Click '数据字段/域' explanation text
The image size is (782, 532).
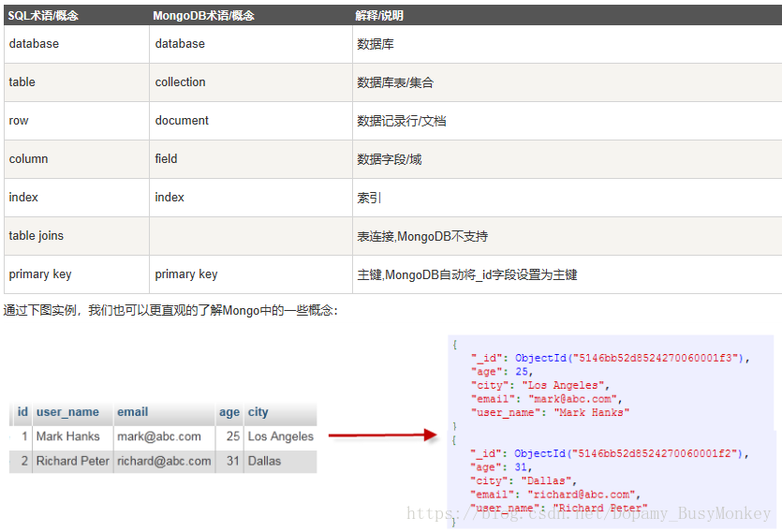pos(389,159)
